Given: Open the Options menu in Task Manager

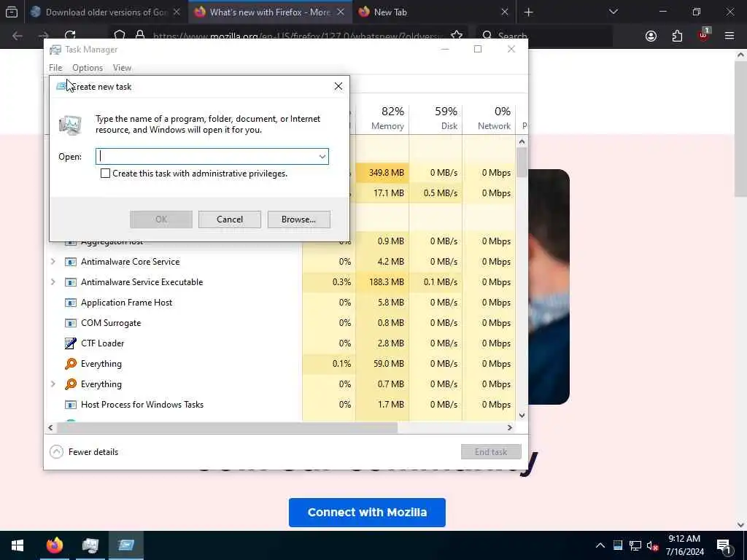Looking at the screenshot, I should click(x=88, y=68).
